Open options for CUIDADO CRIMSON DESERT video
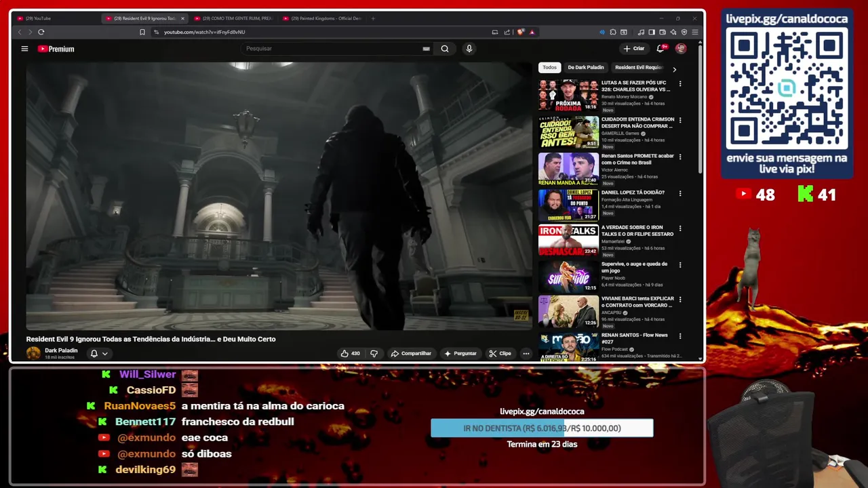The height and width of the screenshot is (488, 868). [x=680, y=120]
